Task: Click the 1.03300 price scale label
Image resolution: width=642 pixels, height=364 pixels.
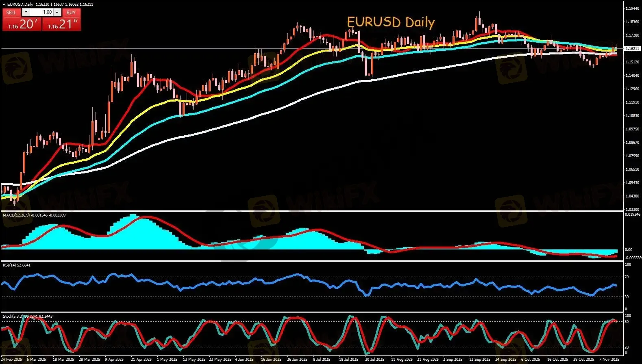Action: coord(631,209)
